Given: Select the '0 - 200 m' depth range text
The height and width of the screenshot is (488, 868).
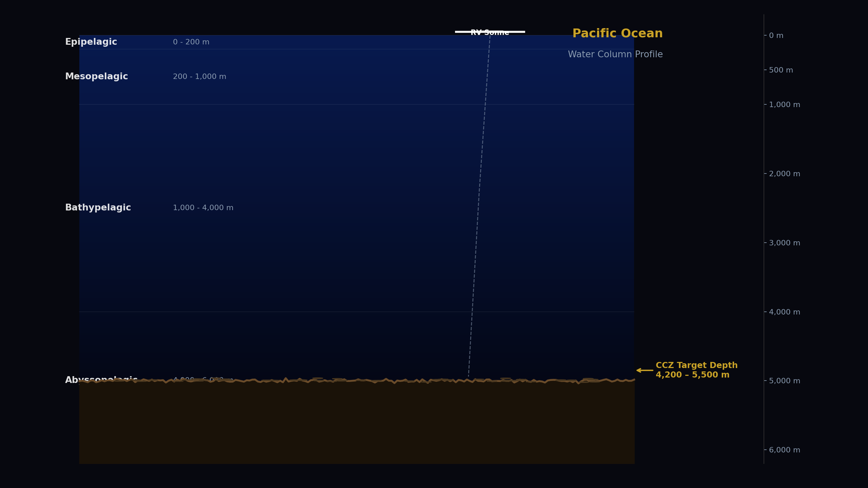Looking at the screenshot, I should click(191, 42).
